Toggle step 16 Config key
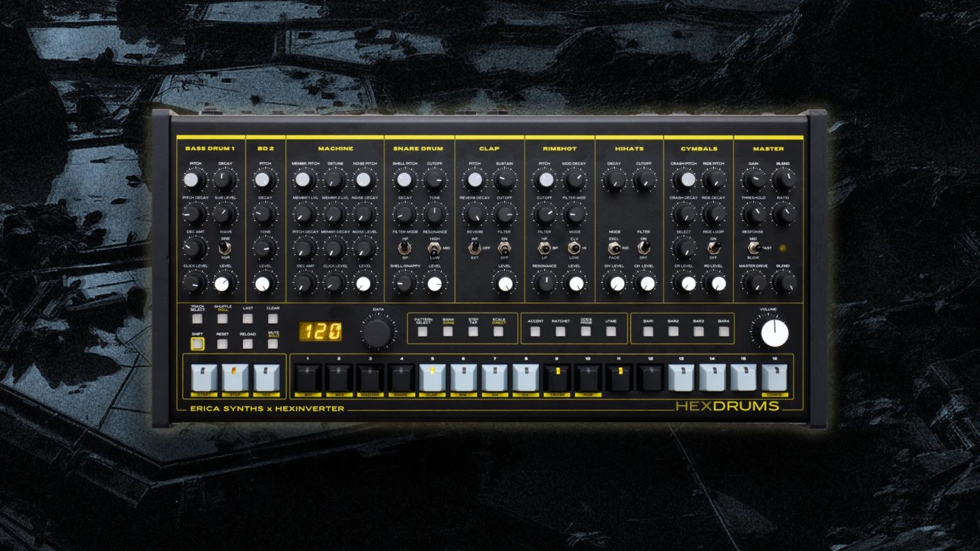The height and width of the screenshot is (551, 980). click(x=774, y=378)
